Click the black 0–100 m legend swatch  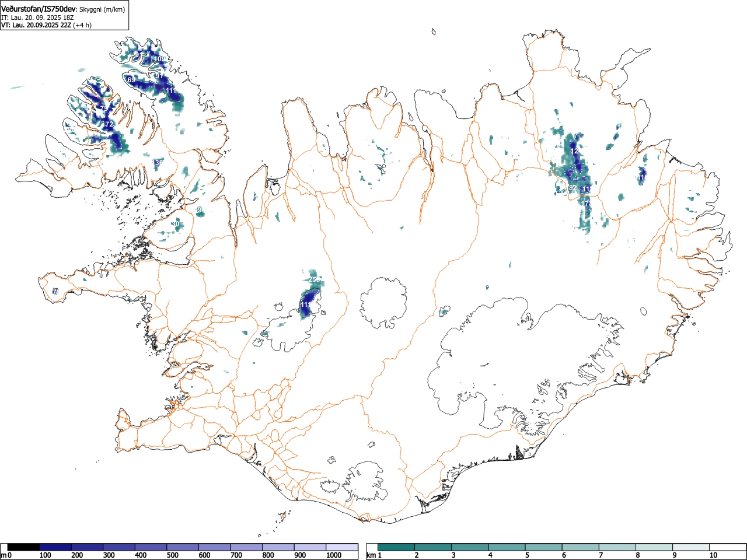[x=24, y=547]
